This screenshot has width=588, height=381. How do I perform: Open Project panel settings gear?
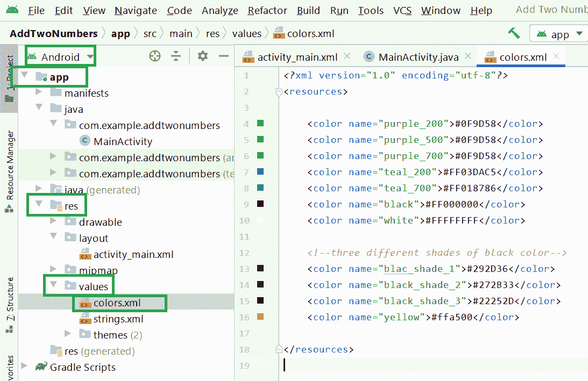point(202,56)
